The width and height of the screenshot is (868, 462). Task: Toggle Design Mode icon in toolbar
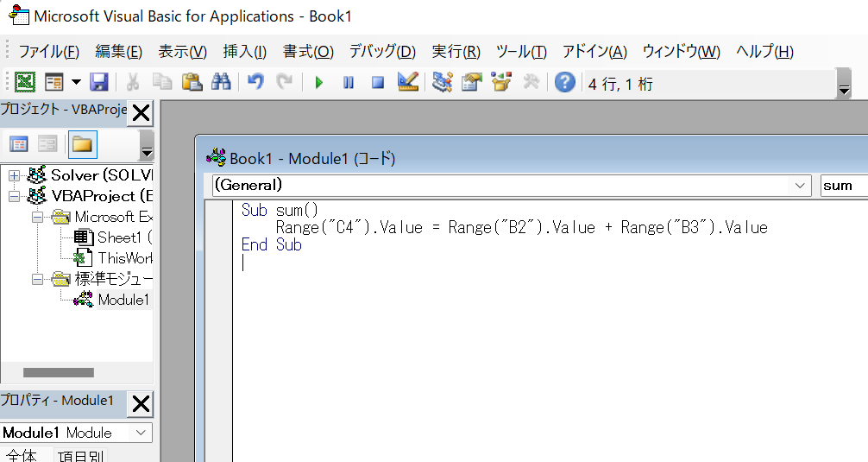coord(408,82)
